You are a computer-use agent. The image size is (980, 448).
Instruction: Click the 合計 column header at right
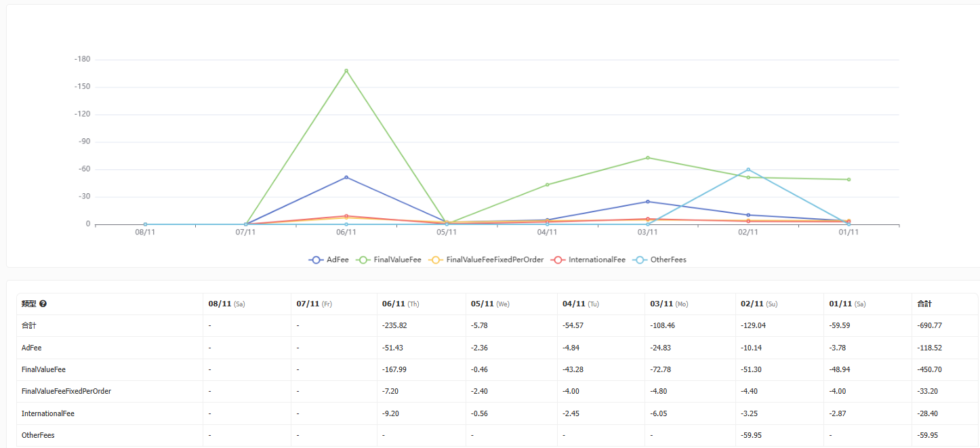pyautogui.click(x=925, y=304)
